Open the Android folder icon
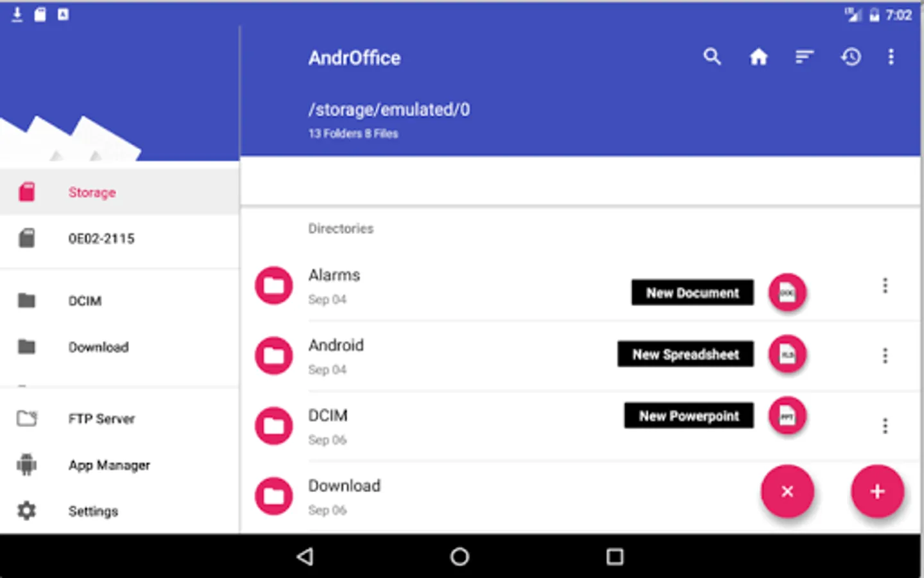Viewport: 924px width, 578px height. coord(274,355)
